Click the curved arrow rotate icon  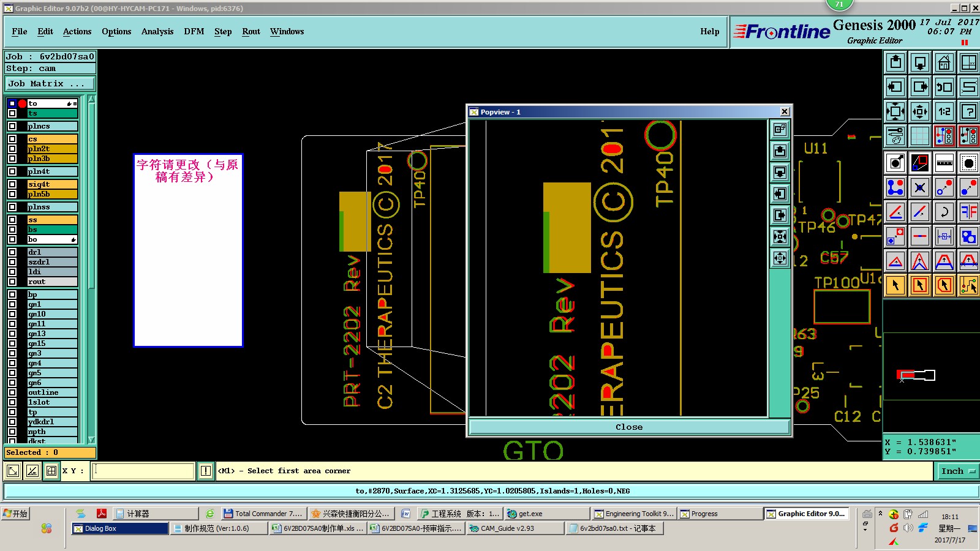pyautogui.click(x=944, y=212)
